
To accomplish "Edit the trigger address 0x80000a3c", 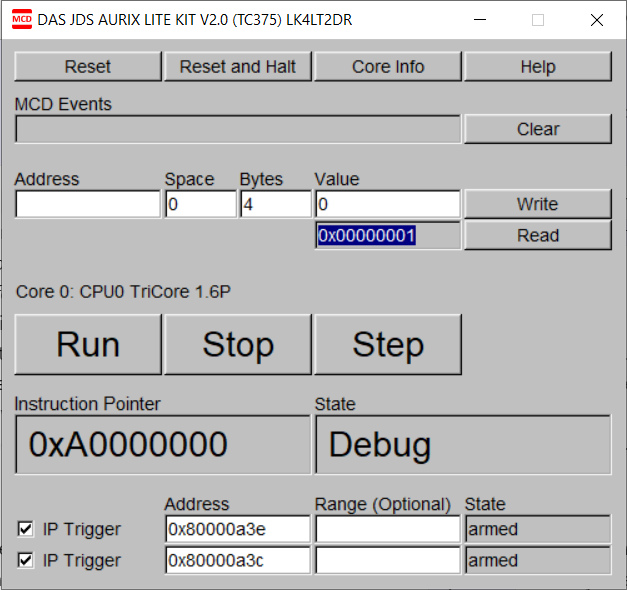I will click(238, 560).
